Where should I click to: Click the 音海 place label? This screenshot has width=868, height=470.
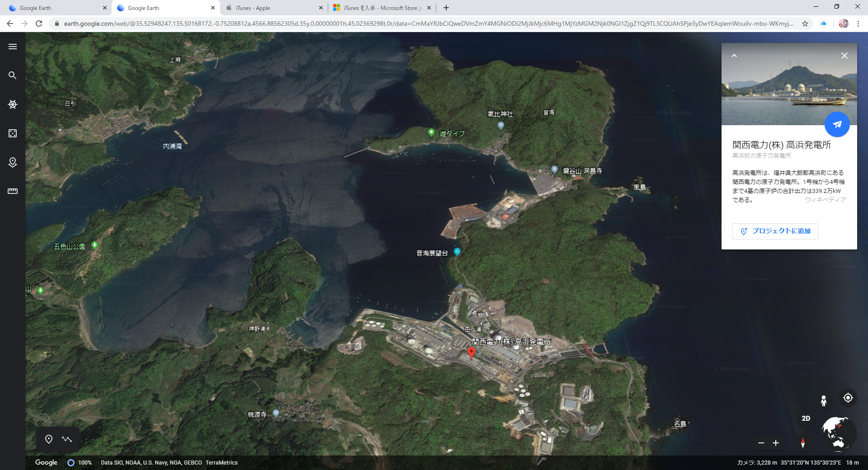point(549,113)
